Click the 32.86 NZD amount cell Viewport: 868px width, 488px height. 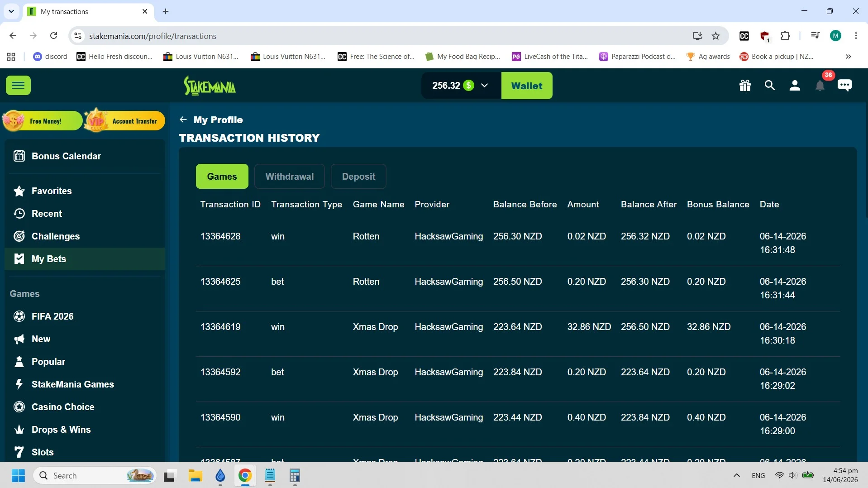[x=589, y=327]
